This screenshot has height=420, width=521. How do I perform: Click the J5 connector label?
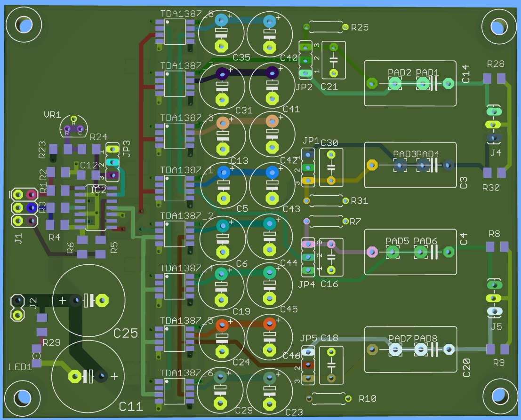pos(497,327)
